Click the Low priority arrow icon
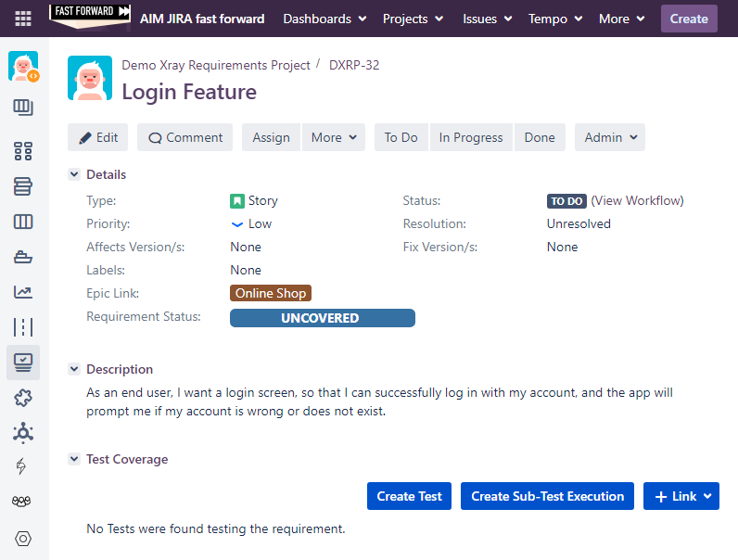Viewport: 738px width, 560px height. (x=237, y=224)
